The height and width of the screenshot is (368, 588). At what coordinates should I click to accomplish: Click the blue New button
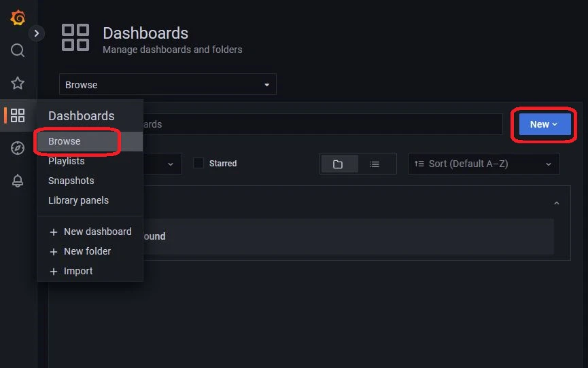[544, 124]
